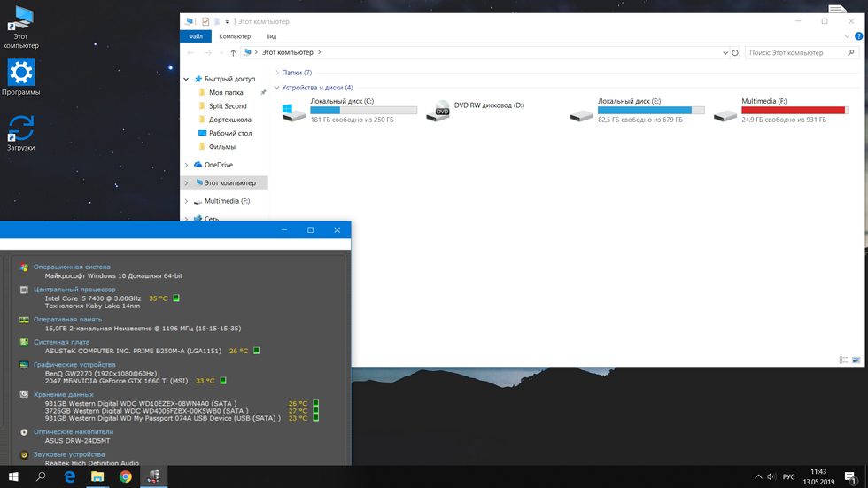Show hidden tray icons chevron
The height and width of the screenshot is (488, 868).
point(758,476)
